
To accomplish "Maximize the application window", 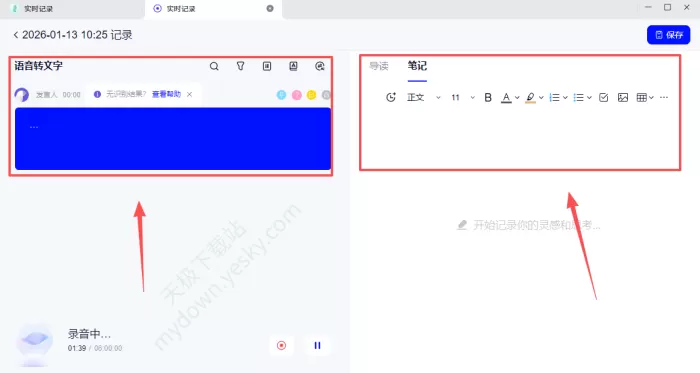I will (x=667, y=7).
